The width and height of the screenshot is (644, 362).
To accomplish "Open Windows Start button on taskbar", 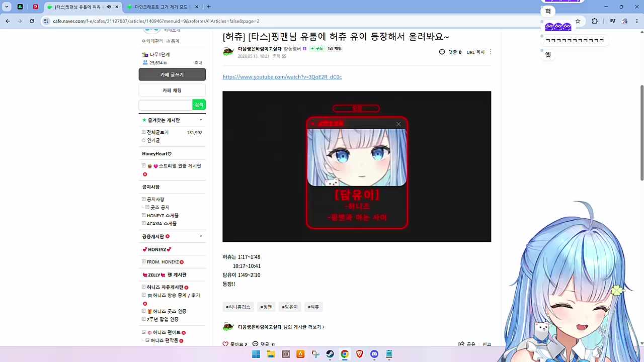I will pyautogui.click(x=256, y=354).
